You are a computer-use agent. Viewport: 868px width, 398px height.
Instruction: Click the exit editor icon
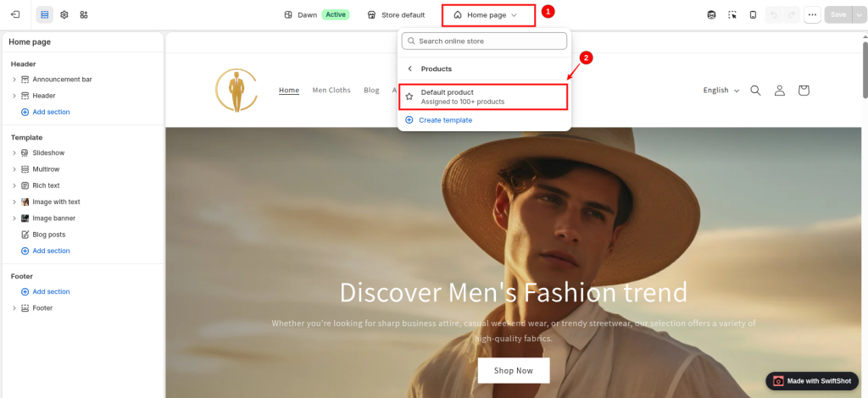click(x=15, y=15)
